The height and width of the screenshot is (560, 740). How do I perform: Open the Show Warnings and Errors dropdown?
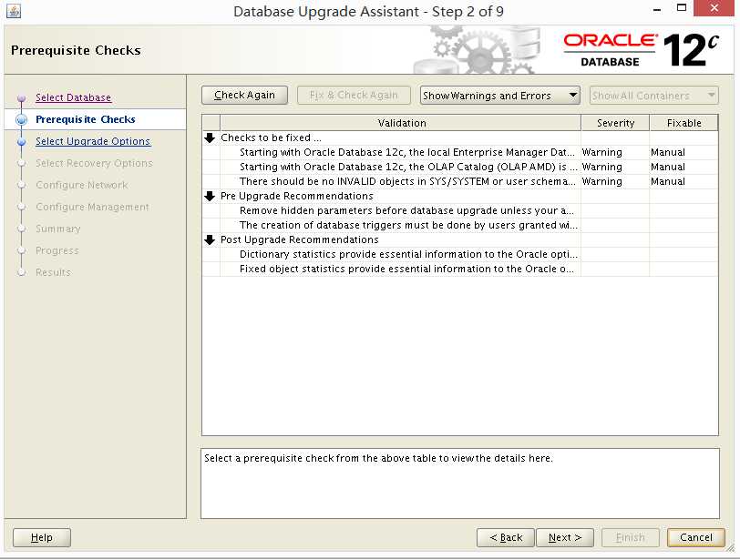coord(499,96)
